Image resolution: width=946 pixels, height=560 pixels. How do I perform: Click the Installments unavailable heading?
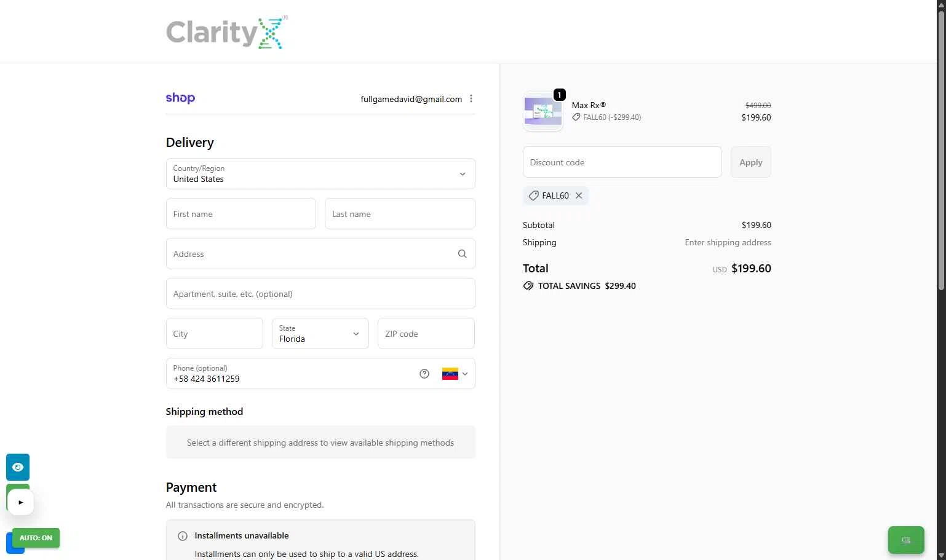tap(242, 536)
